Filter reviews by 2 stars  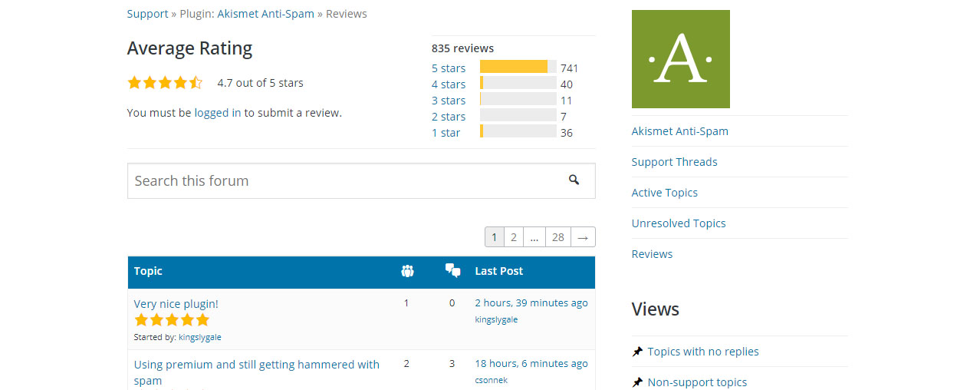tap(449, 117)
